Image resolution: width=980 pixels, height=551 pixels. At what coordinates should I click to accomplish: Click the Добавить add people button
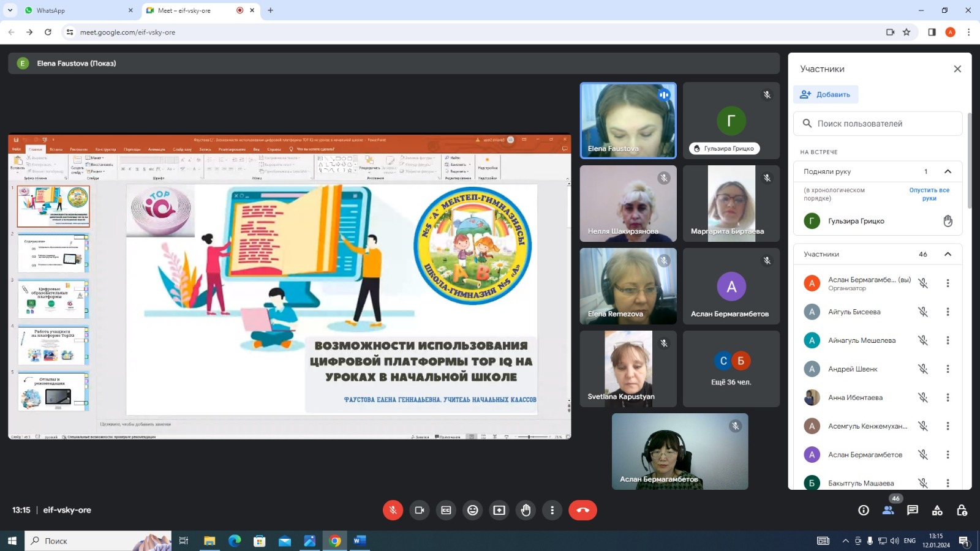(826, 94)
